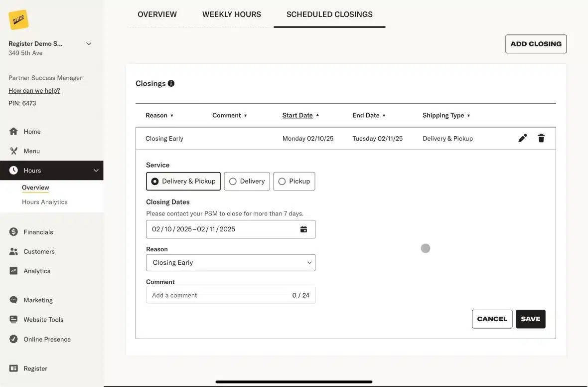
Task: Collapse the Hours menu chevron
Action: click(96, 170)
